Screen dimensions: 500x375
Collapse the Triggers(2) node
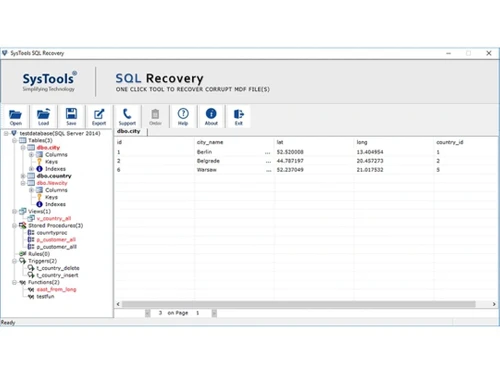pos(15,261)
